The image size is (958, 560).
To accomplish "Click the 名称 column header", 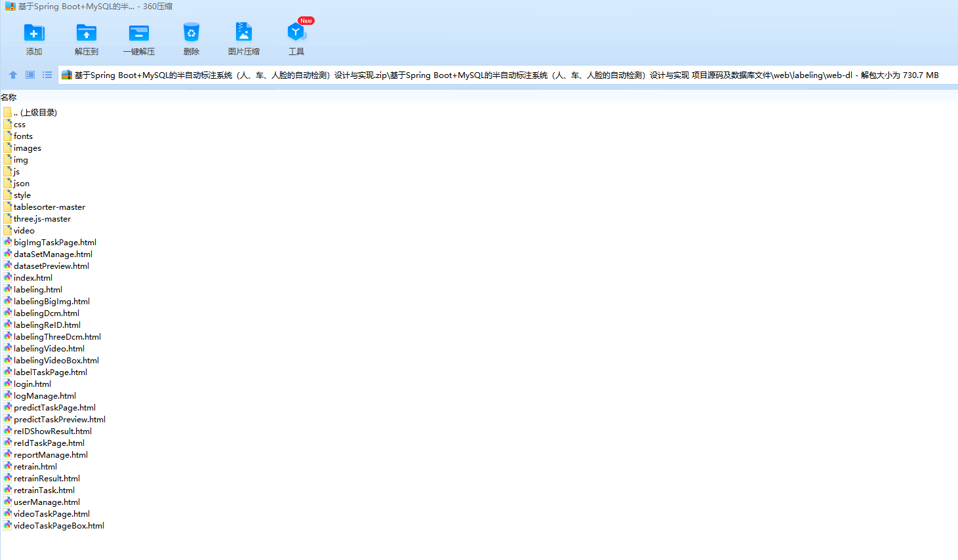I will (x=9, y=97).
